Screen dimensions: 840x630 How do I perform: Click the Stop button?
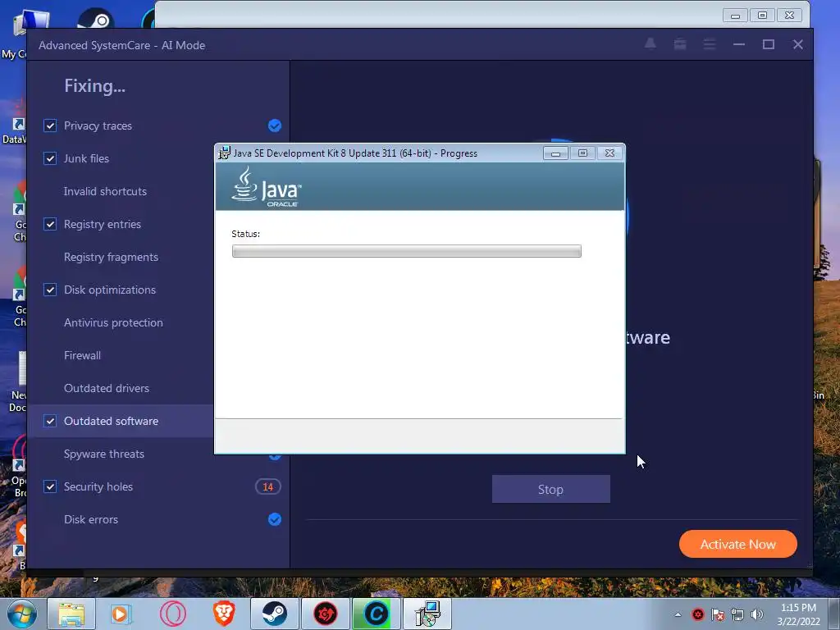(x=550, y=489)
